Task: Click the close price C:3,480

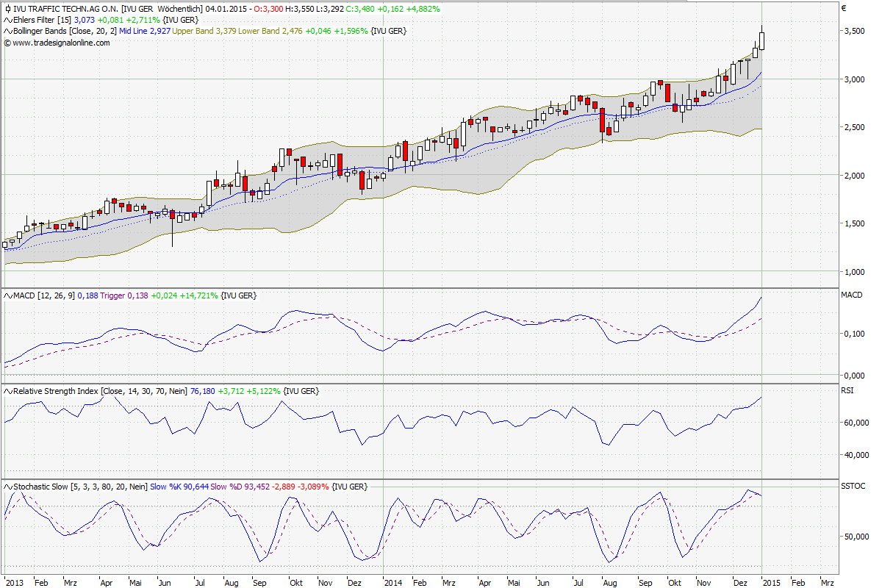Action: (x=361, y=9)
